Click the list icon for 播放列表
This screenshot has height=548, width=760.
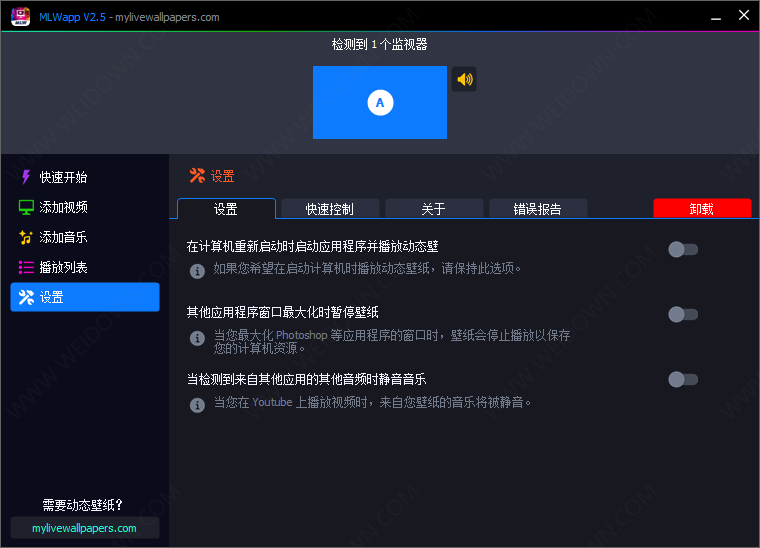(26, 267)
